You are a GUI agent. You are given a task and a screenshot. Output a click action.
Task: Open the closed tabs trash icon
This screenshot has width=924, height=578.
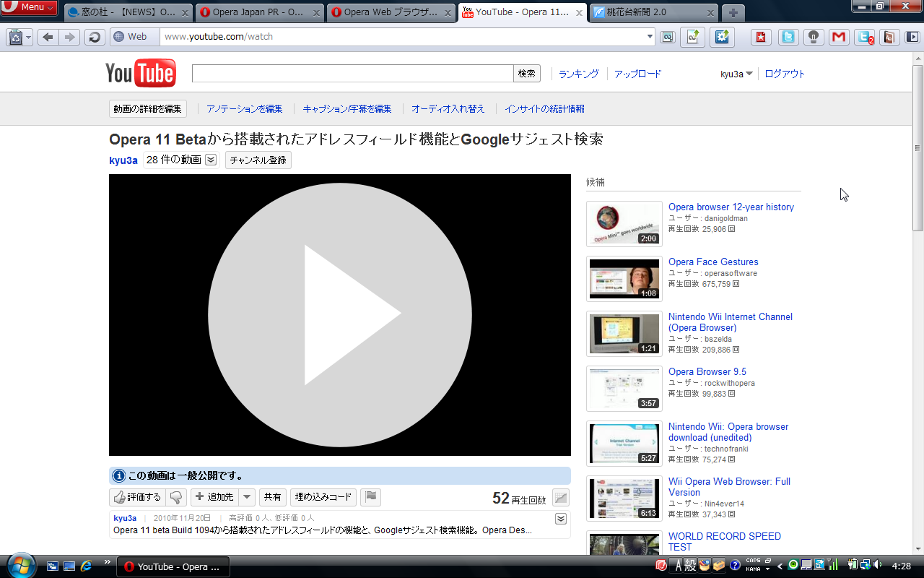click(19, 37)
